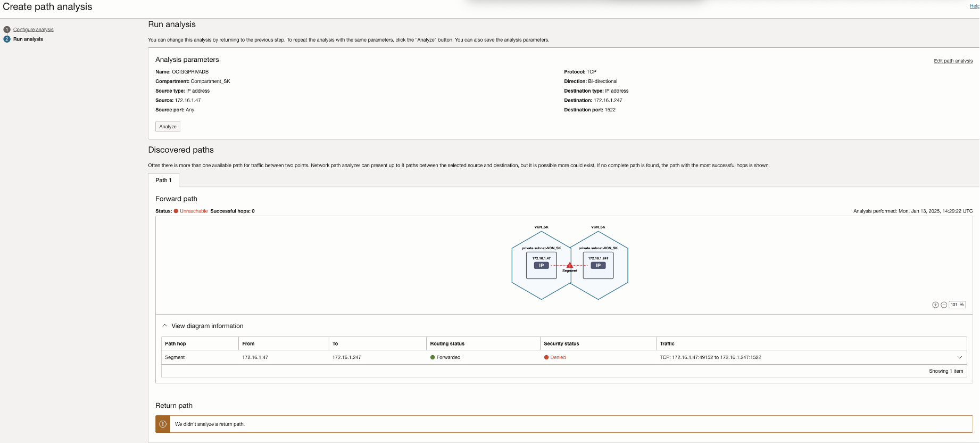Image resolution: width=980 pixels, height=443 pixels.
Task: Click the Name: OCIGGPRIVADB parameter
Action: tap(182, 72)
